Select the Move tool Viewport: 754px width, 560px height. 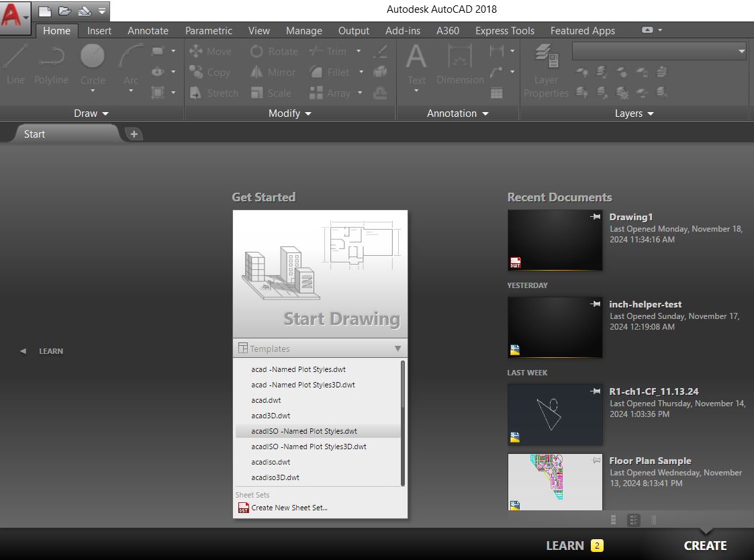(x=212, y=51)
